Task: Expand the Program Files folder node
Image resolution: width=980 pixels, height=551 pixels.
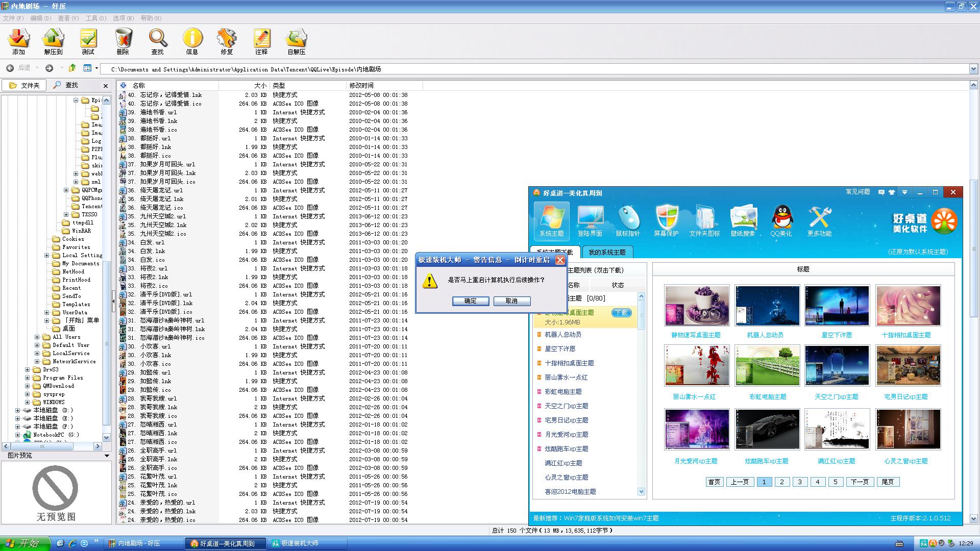Action: [27, 378]
